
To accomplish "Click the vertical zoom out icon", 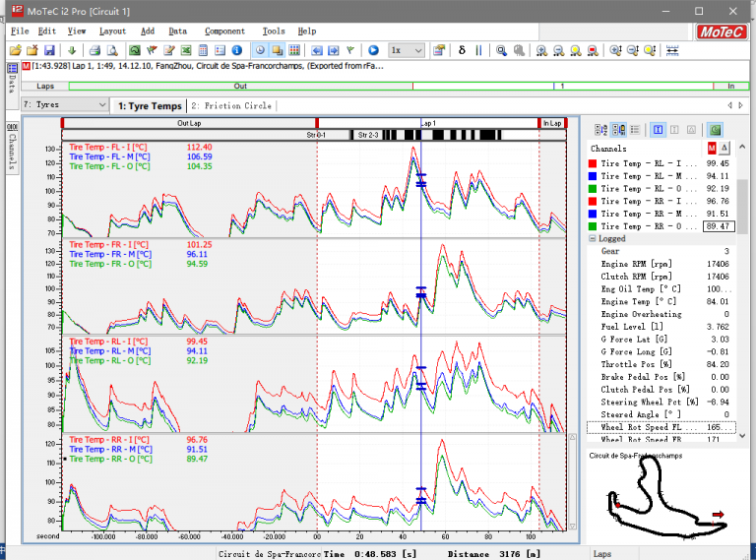I will tap(633, 50).
